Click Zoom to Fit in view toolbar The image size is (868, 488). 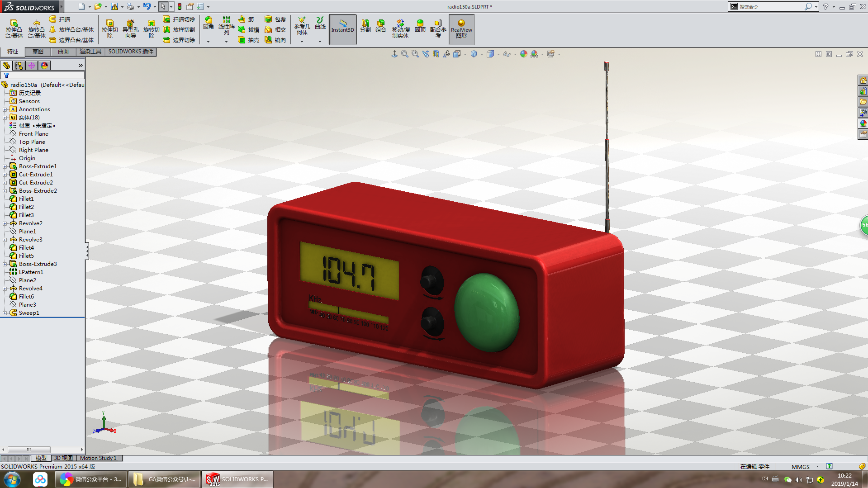(405, 54)
